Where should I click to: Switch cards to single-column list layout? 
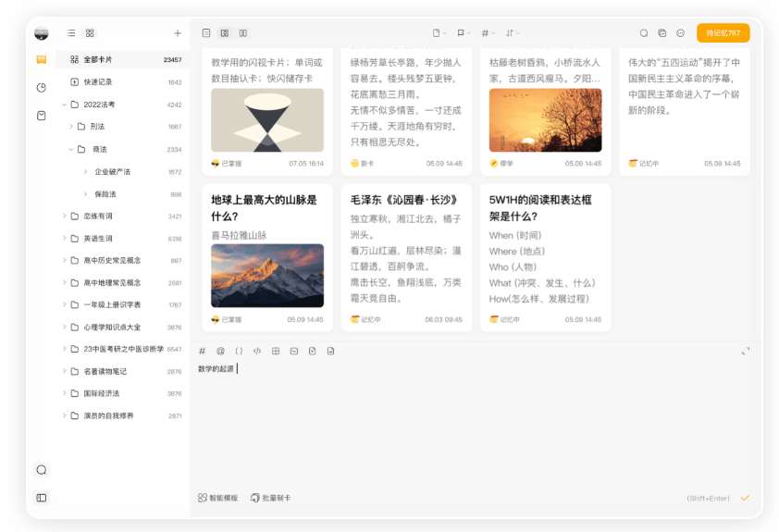click(206, 33)
